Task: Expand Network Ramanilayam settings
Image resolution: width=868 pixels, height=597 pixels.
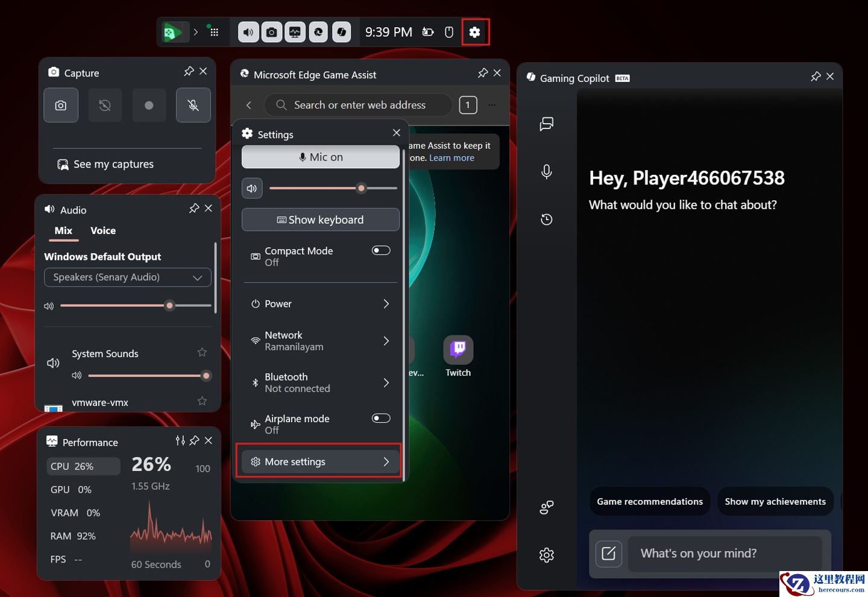Action: [x=321, y=341]
